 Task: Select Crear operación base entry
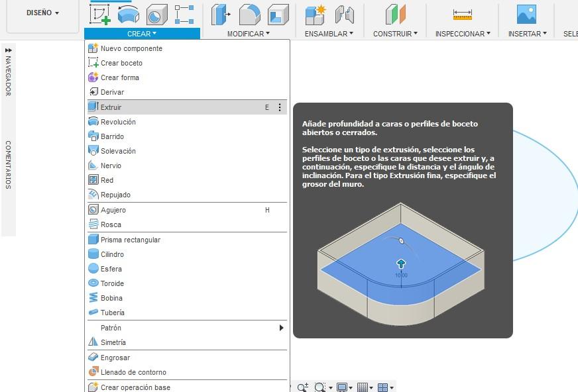188,387
